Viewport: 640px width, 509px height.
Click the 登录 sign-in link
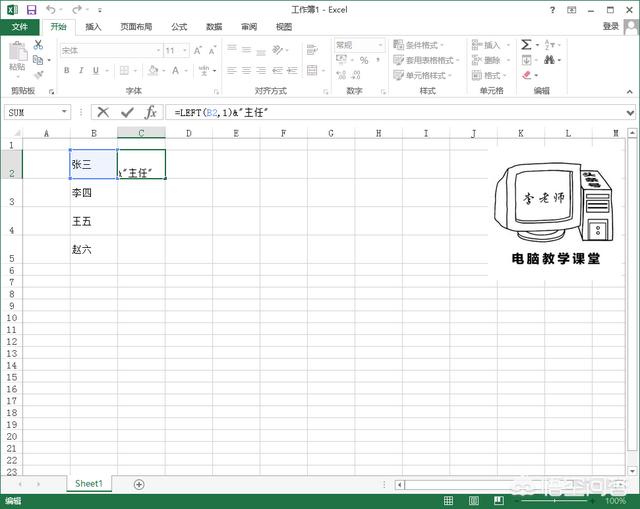[610, 27]
